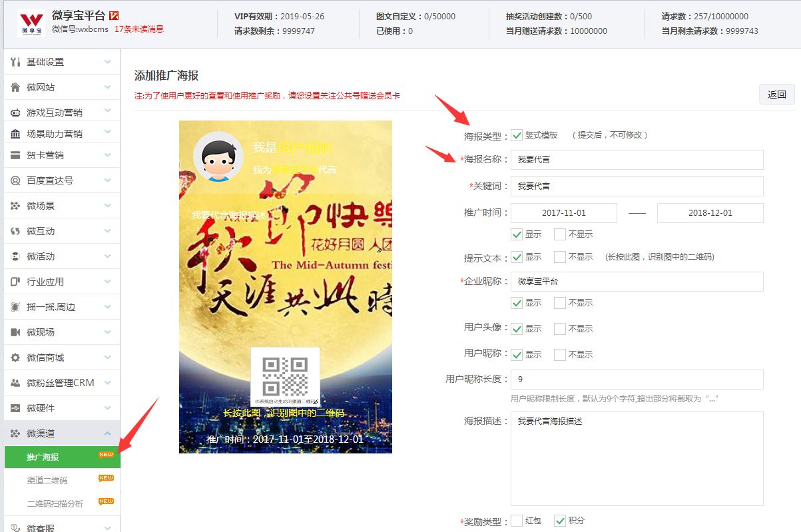Click the gear icon beside 微信商城
The width and height of the screenshot is (801, 532).
click(15, 358)
